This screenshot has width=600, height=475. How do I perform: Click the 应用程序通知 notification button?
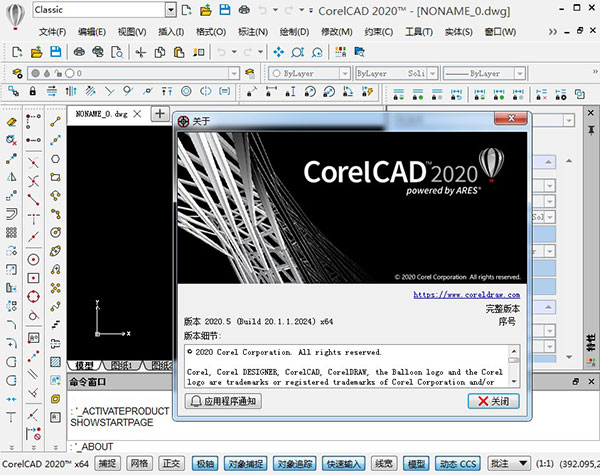224,401
